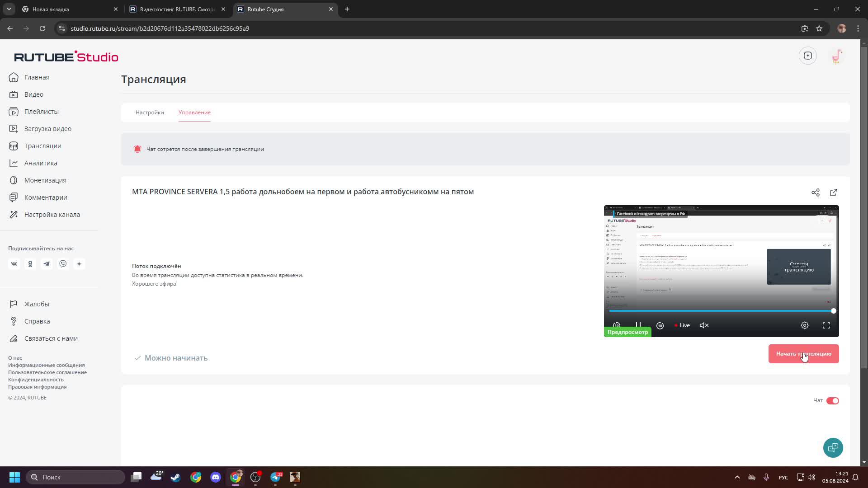Expand hidden system tray icons chevron
The height and width of the screenshot is (488, 868).
click(737, 477)
